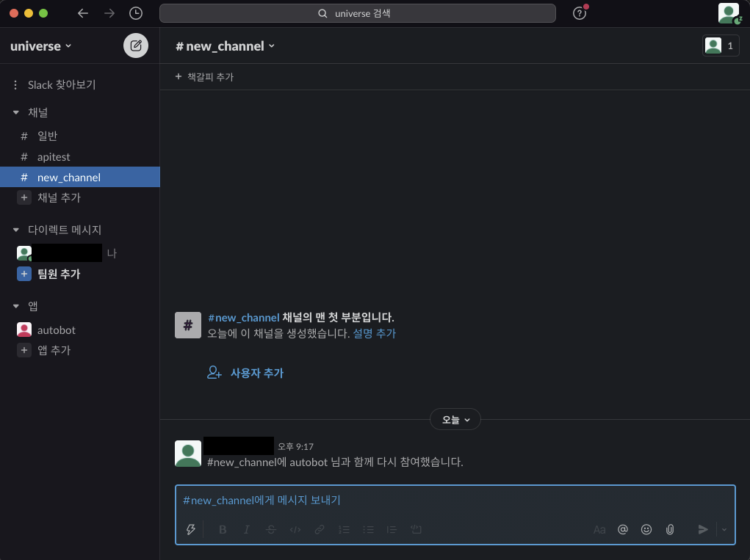Open history clock icon
Viewport: 750px width, 560px height.
[136, 13]
